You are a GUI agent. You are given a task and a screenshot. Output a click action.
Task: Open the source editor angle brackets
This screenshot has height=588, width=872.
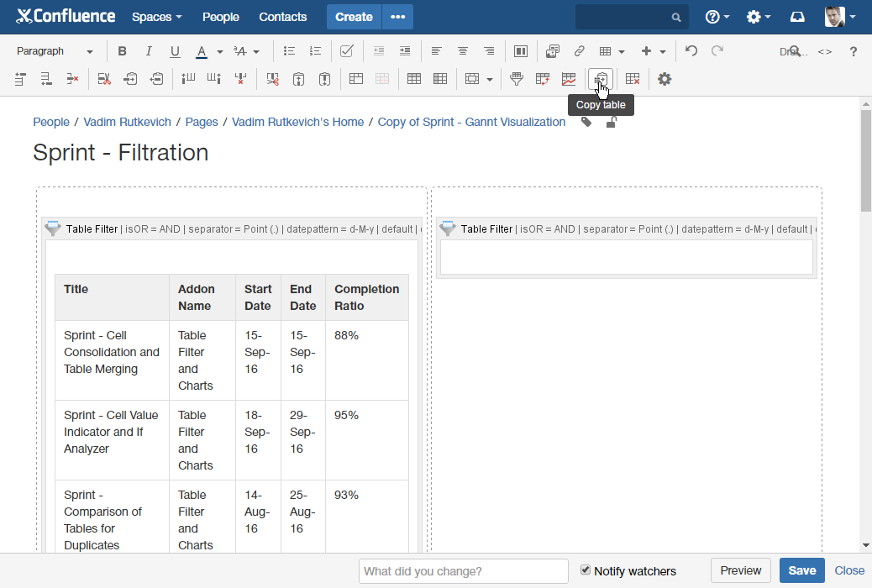825,51
